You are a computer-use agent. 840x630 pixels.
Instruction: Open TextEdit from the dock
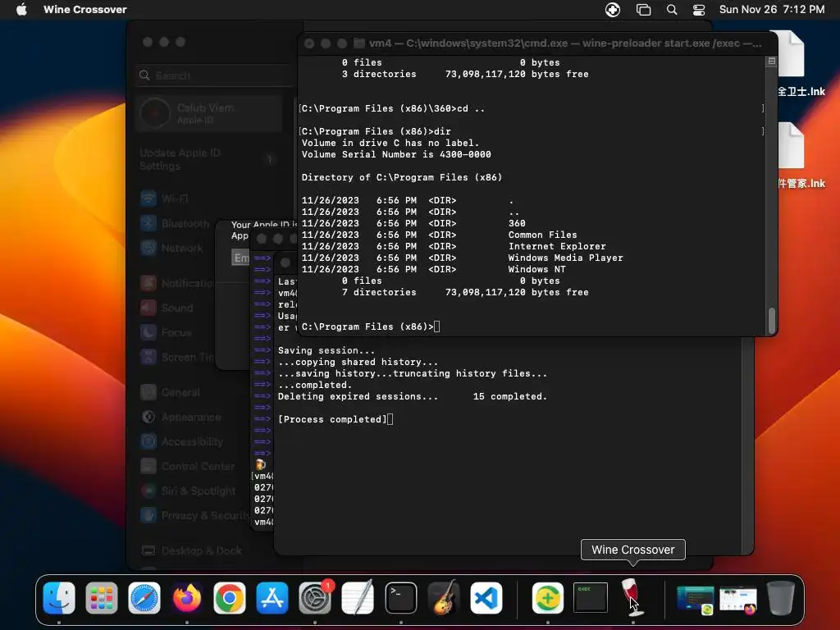click(x=358, y=598)
